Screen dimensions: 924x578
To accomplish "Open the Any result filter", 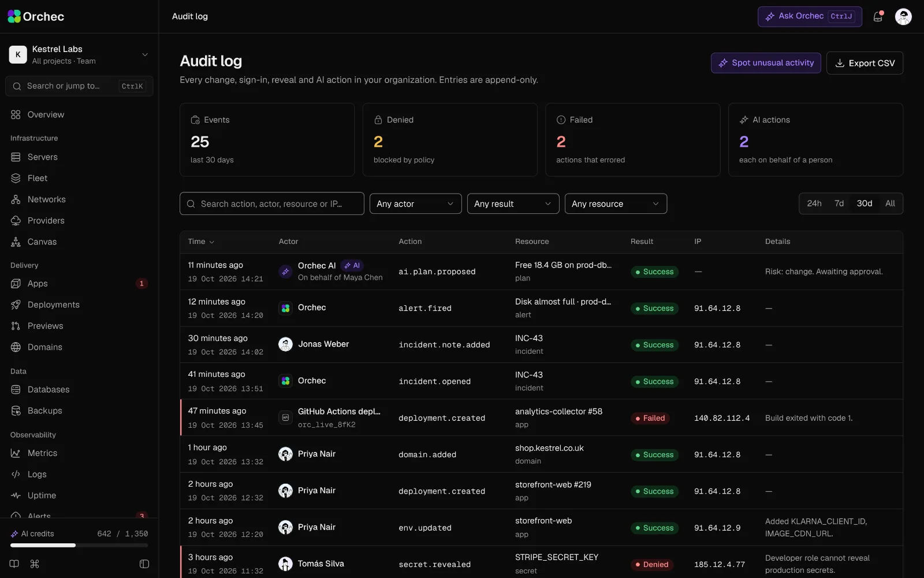I will pyautogui.click(x=513, y=203).
